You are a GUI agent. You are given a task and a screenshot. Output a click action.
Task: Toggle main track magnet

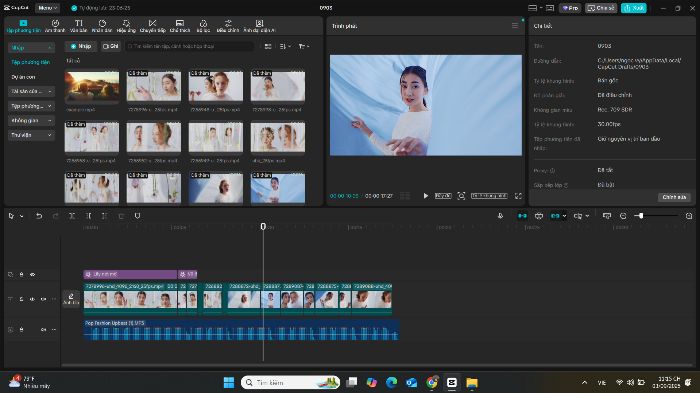(522, 216)
